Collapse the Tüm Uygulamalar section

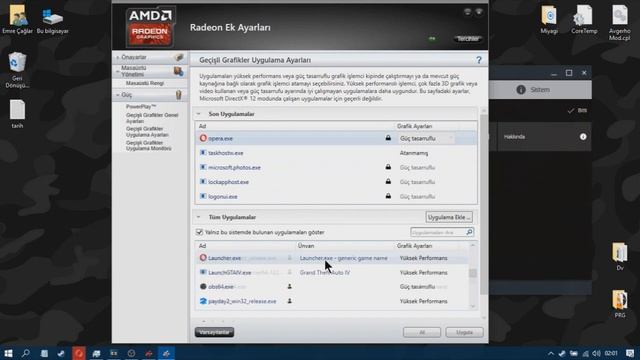(198, 217)
